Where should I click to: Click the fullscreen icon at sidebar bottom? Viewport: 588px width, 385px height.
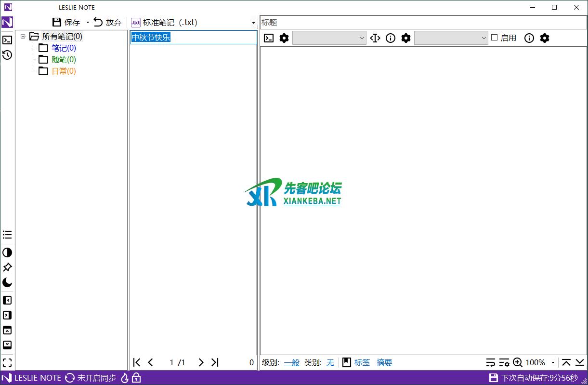[x=7, y=362]
